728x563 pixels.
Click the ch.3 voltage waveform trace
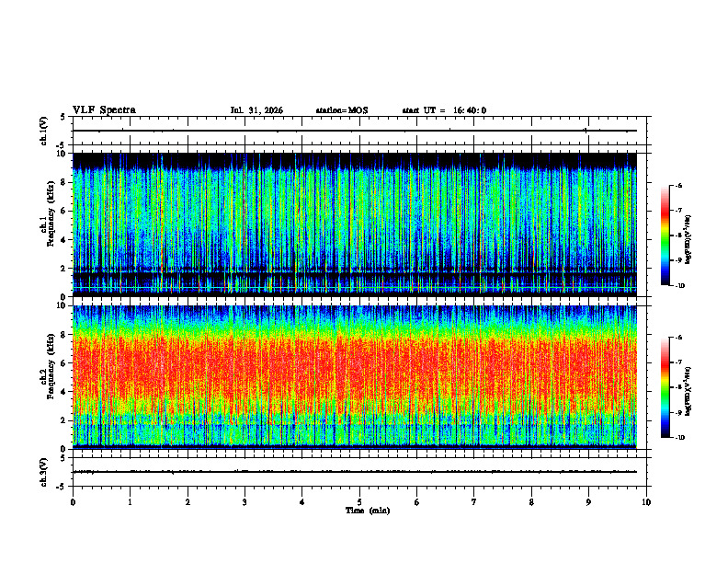pos(355,472)
